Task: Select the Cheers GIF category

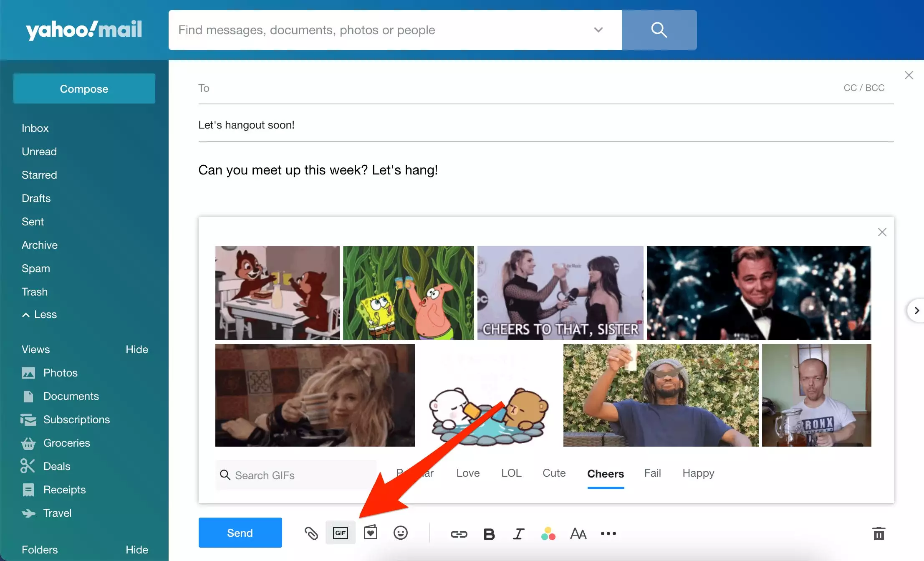Action: tap(606, 474)
